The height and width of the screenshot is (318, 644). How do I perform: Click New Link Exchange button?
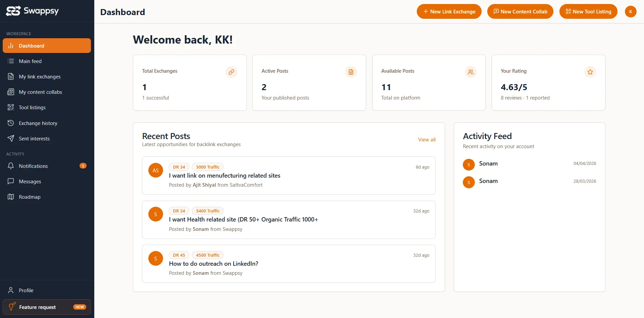449,11
